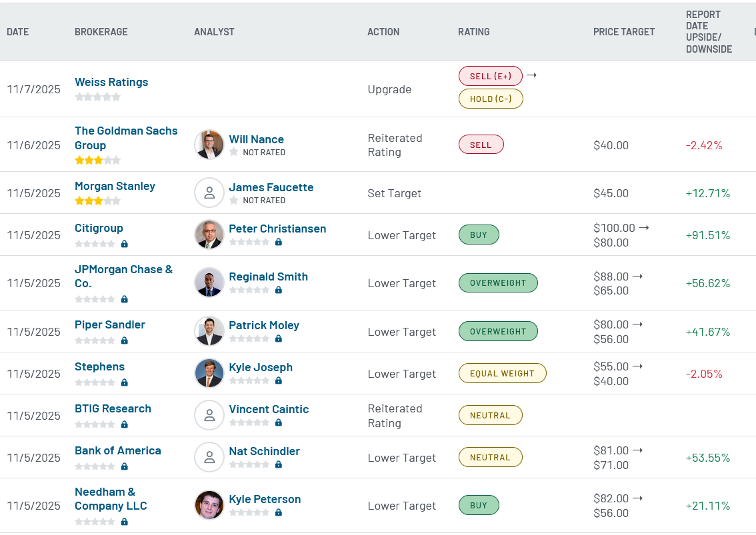Open Weiss Ratings brokerage link

pyautogui.click(x=111, y=83)
